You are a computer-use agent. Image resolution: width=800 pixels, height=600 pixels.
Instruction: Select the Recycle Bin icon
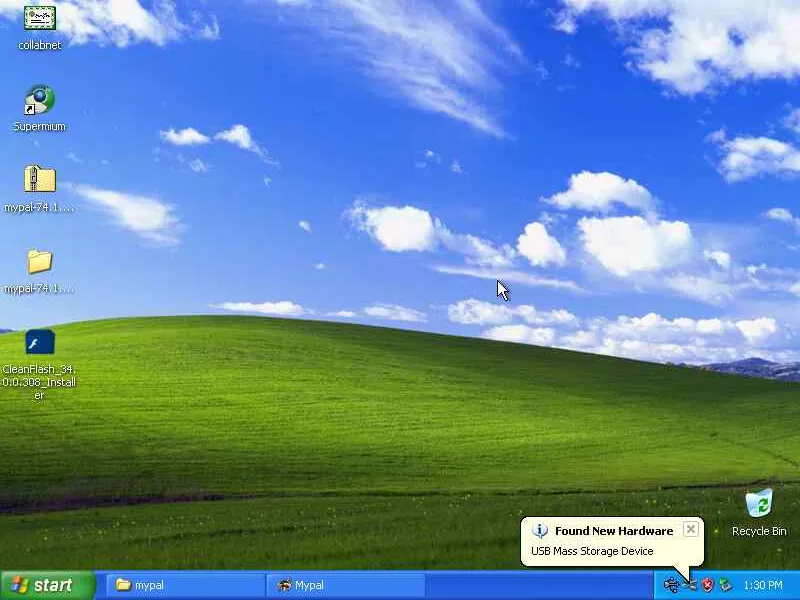tap(759, 513)
